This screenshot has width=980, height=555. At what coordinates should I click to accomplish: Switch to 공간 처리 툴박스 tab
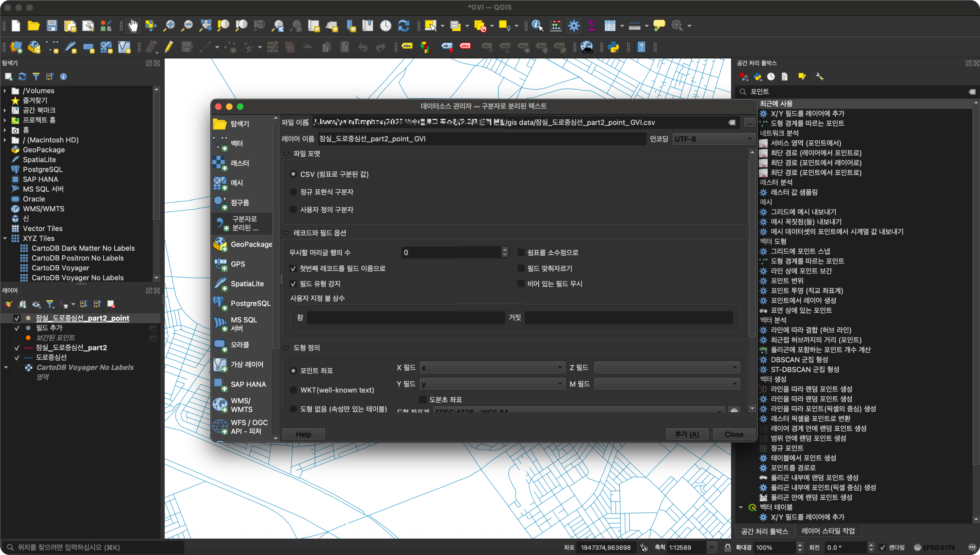(764, 531)
